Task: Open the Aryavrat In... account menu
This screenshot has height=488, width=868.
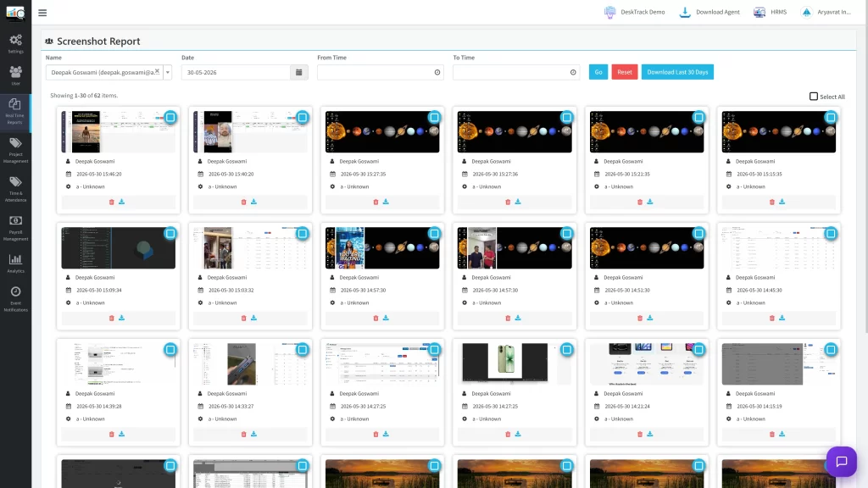Action: [826, 12]
